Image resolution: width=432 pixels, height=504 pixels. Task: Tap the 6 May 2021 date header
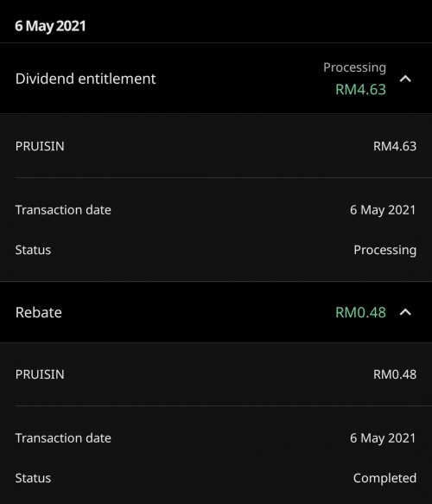click(50, 26)
